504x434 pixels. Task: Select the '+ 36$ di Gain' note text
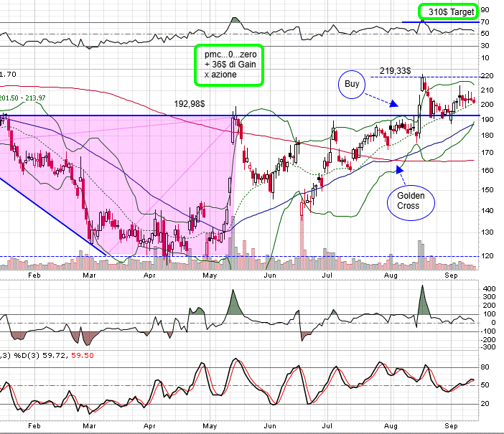pyautogui.click(x=230, y=65)
